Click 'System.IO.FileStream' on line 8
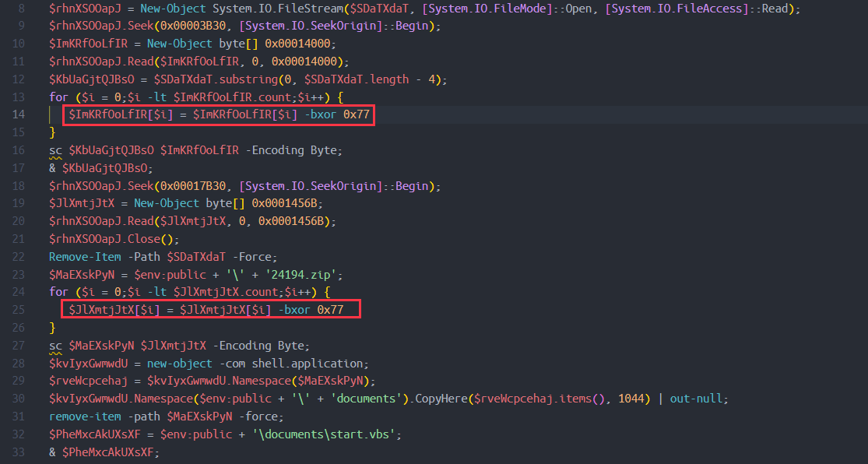Screen dimensions: 868x464 click(278, 9)
